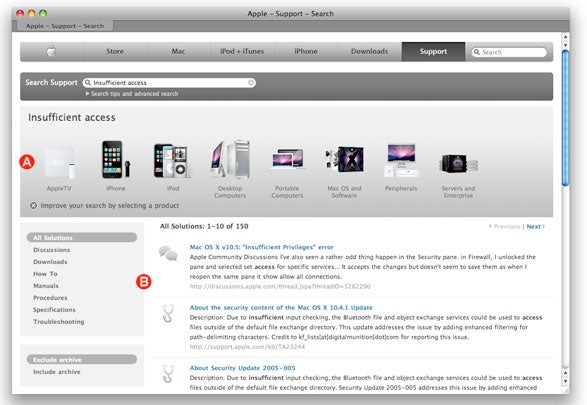Click stethoscope icon beside 10.4.1 Update result
This screenshot has width=587, height=405.
click(x=168, y=314)
